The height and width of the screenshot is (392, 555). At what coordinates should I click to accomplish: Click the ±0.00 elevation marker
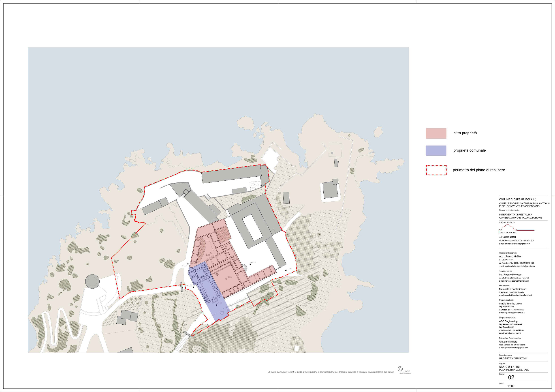pos(219,303)
